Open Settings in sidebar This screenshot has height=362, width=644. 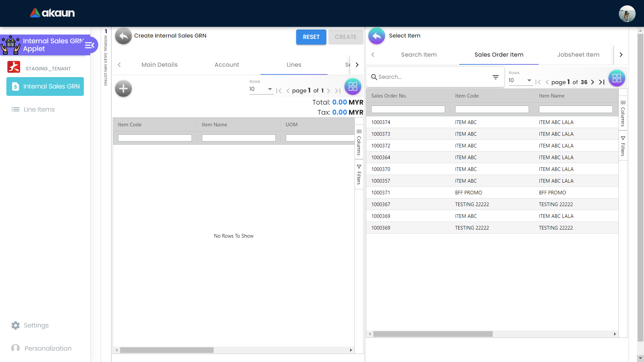36,325
